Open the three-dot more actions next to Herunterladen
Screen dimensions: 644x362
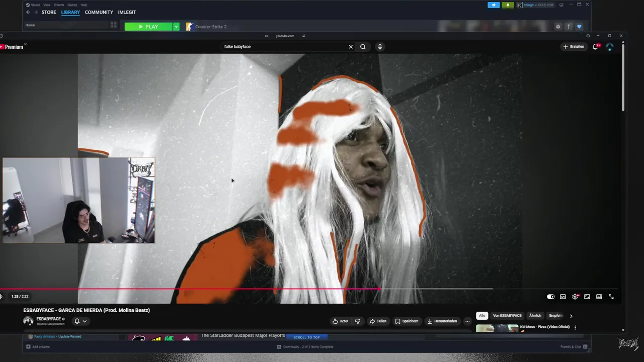[467, 321]
